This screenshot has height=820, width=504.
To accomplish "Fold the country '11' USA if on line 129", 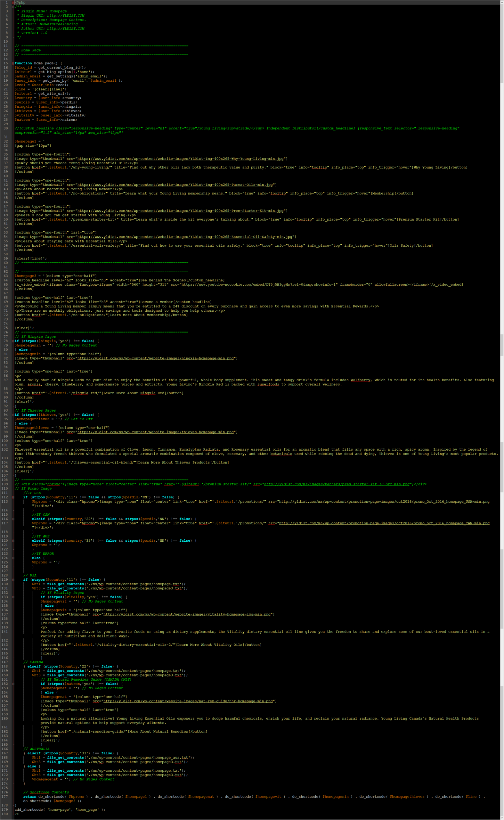I will pyautogui.click(x=13, y=580).
